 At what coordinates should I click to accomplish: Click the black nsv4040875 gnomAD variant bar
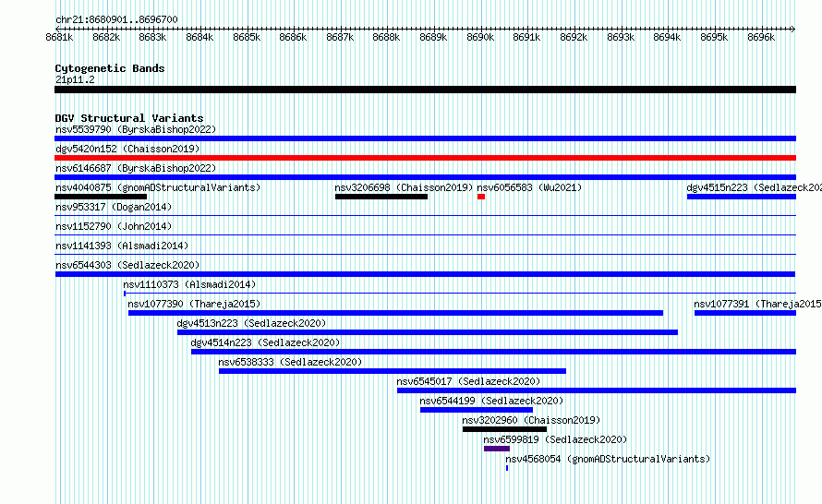[x=101, y=197]
